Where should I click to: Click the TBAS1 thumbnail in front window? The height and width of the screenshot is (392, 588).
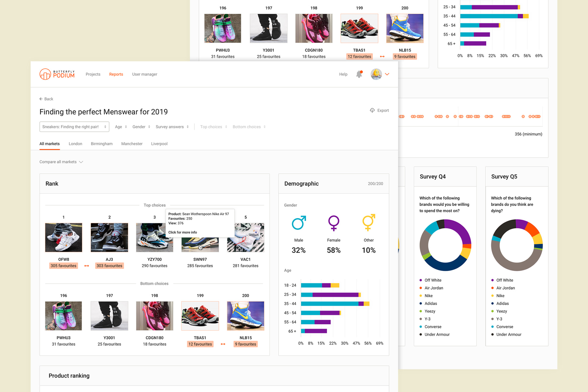tap(200, 316)
